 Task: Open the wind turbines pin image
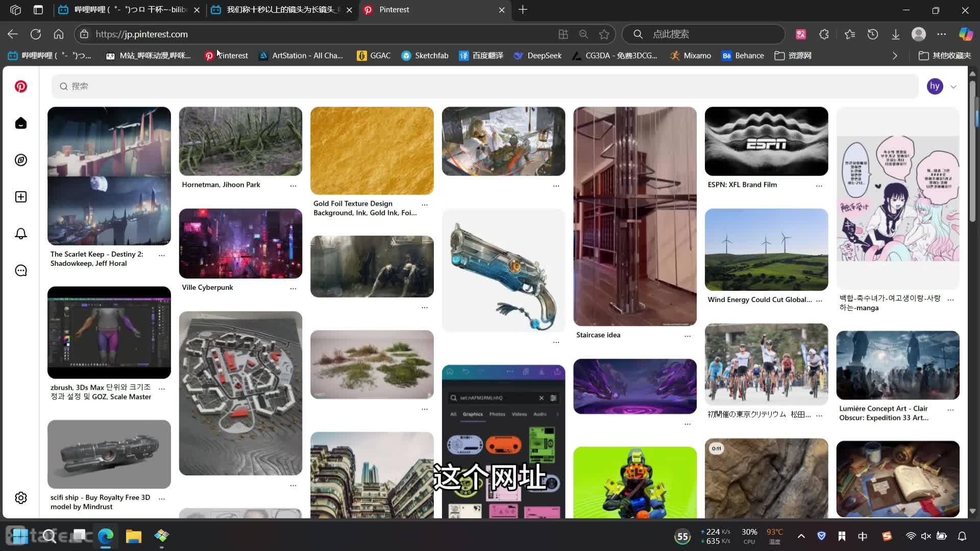click(766, 249)
